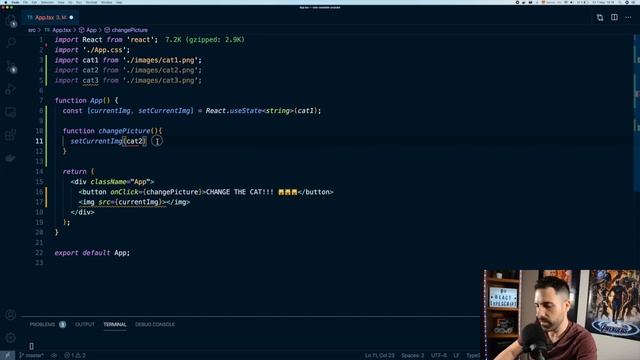Open the Apple menu in macOS menu bar
This screenshot has height=360, width=640.
click(6, 2)
